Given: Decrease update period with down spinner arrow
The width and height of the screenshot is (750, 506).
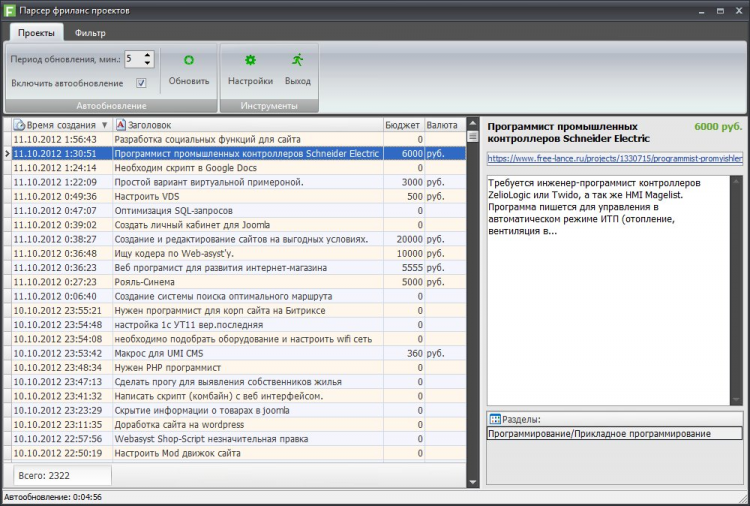Looking at the screenshot, I should pos(148,64).
